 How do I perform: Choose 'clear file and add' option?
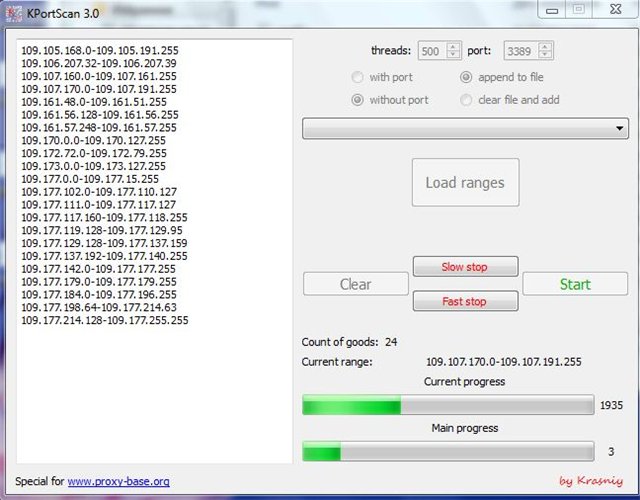(466, 100)
